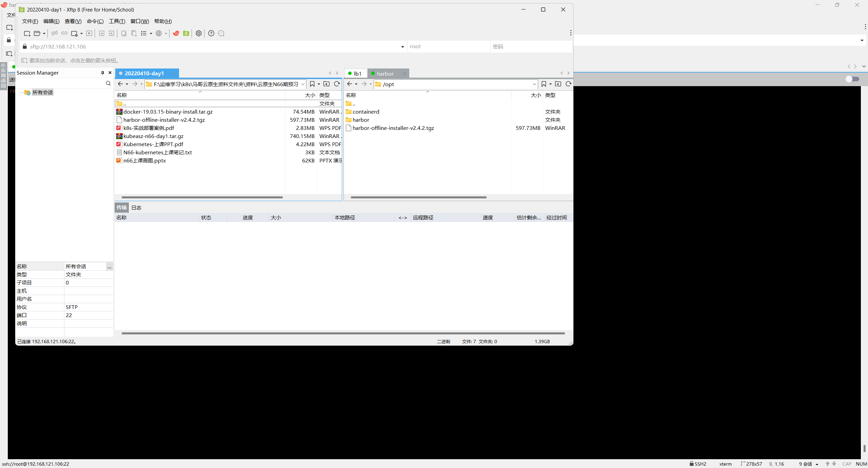
Task: Open the 工具(T) menu
Action: tap(117, 21)
